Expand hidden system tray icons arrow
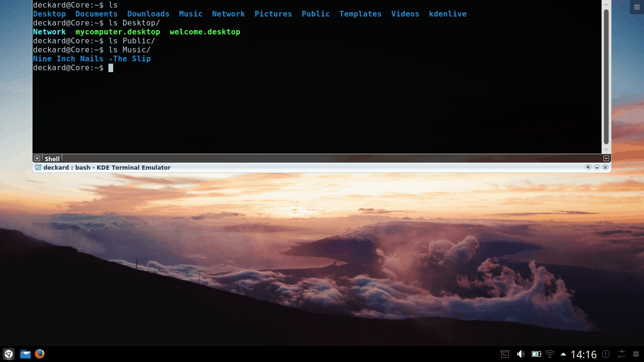 563,354
